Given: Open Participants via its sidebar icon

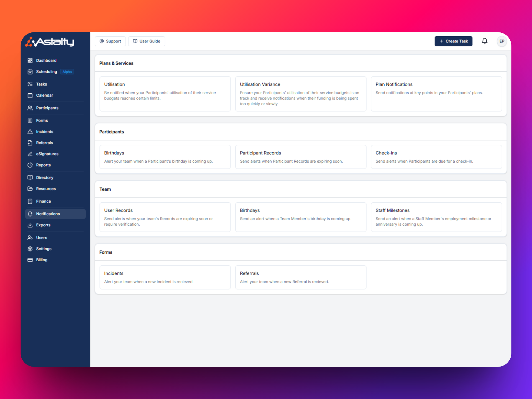Looking at the screenshot, I should click(x=30, y=108).
